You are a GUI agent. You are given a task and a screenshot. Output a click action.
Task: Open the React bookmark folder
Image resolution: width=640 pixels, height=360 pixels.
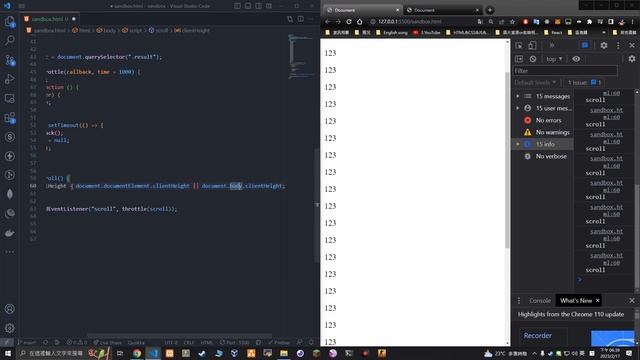(x=553, y=32)
